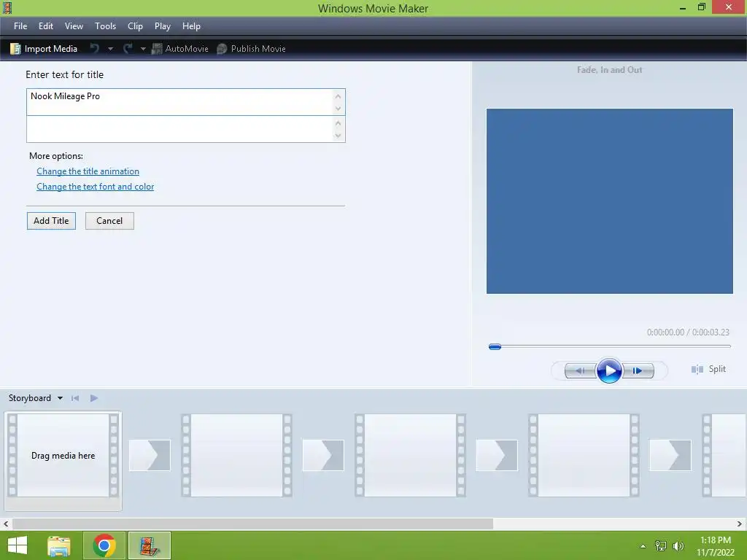Open the View menu
Screen dimensions: 747x560
tap(74, 26)
